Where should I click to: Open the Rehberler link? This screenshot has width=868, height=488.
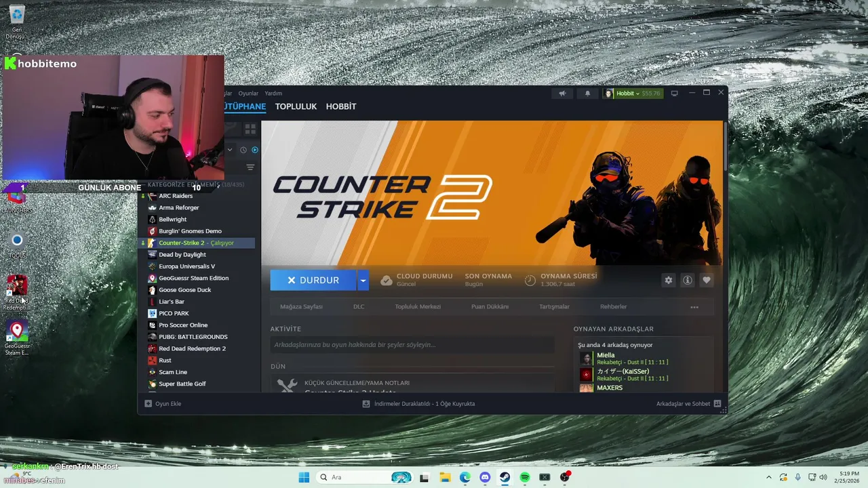(613, 307)
